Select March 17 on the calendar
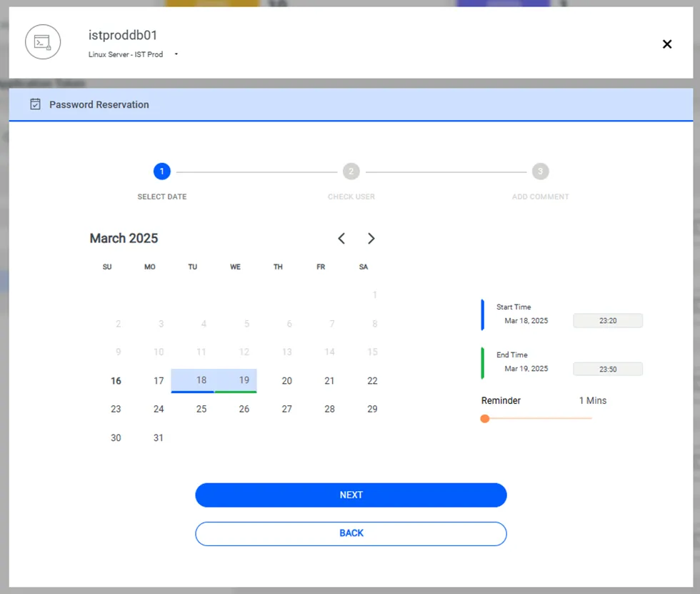 click(159, 381)
